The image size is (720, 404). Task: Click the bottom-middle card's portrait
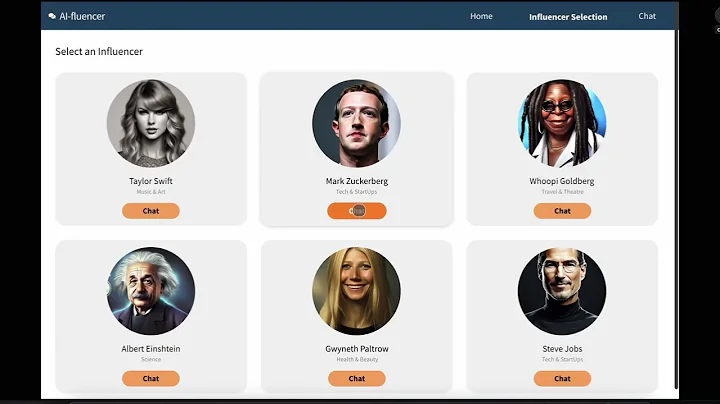[356, 291]
